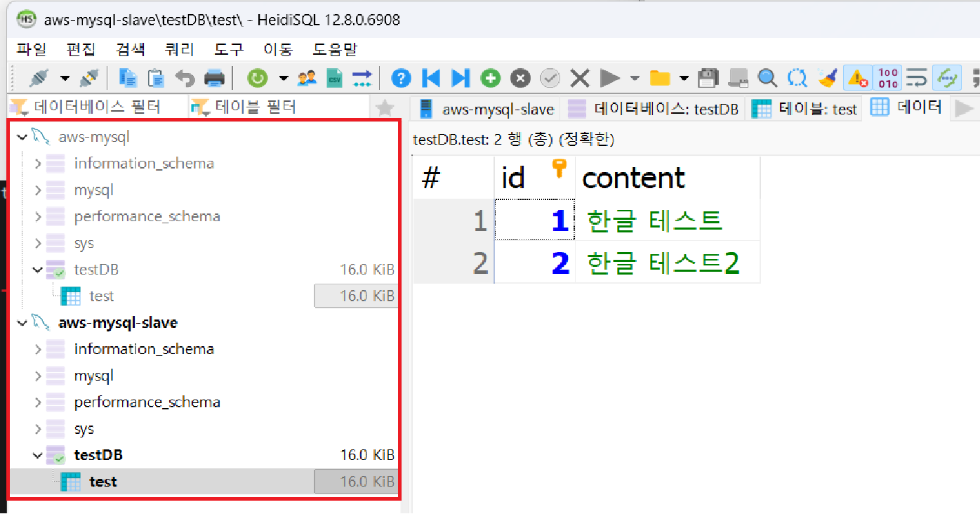Click the Print icon
980x514 pixels.
click(x=213, y=77)
